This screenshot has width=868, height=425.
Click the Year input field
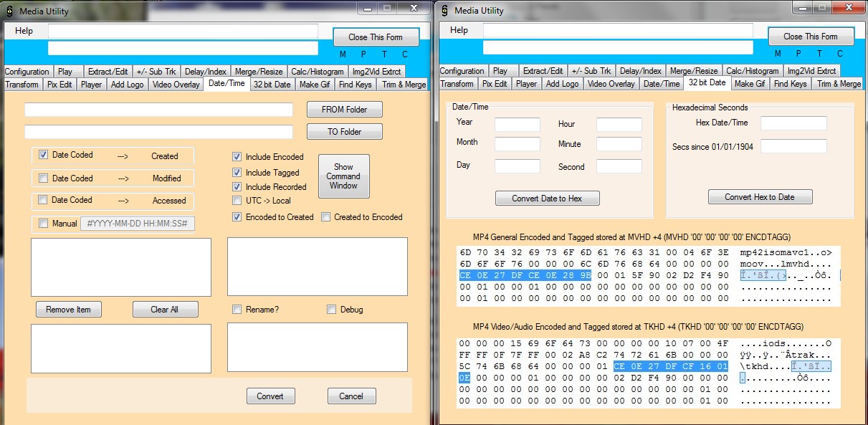tap(518, 125)
